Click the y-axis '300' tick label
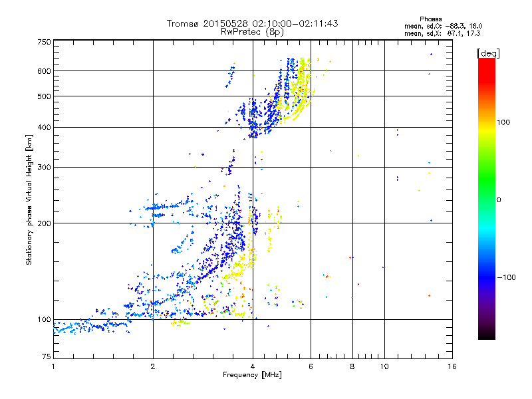 [44, 168]
